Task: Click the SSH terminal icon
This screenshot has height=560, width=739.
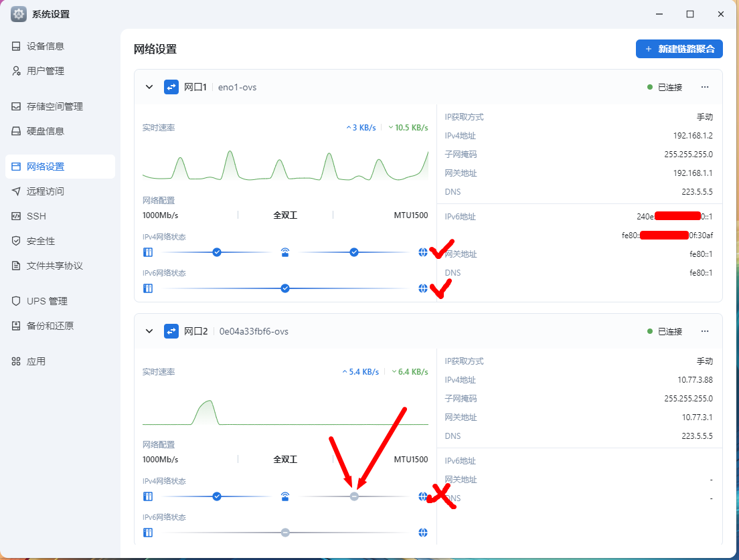Action: [x=16, y=216]
